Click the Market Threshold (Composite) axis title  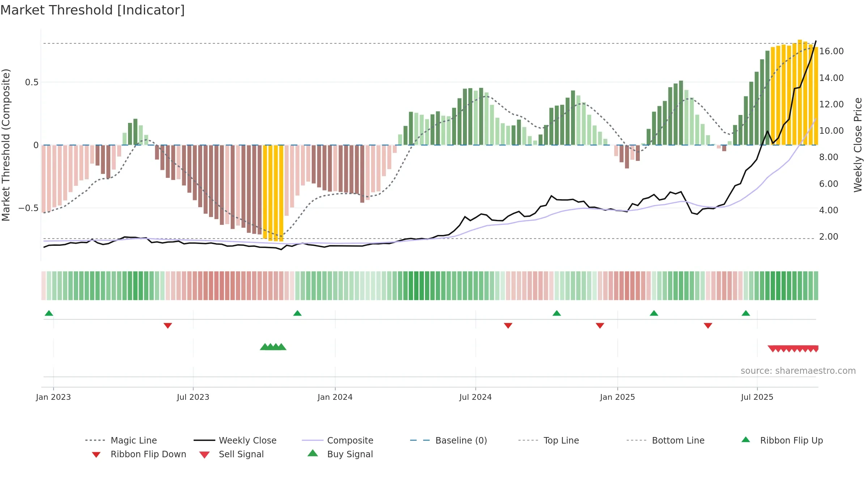click(x=6, y=145)
